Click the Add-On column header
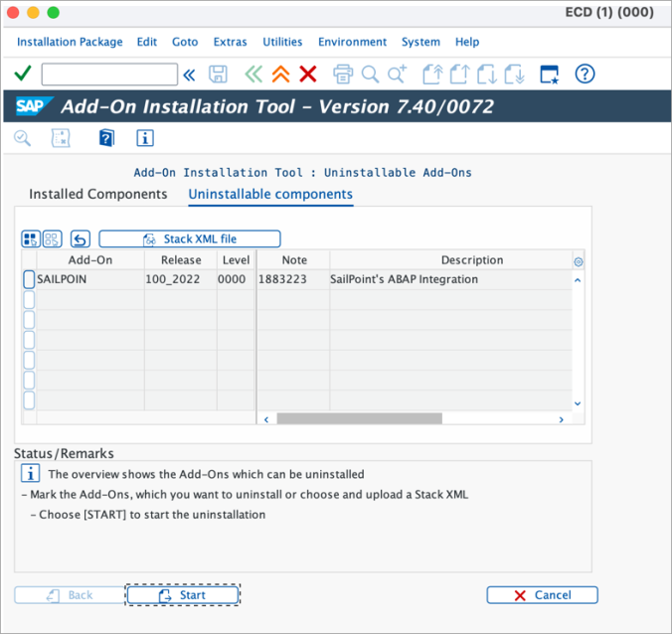 tap(90, 260)
